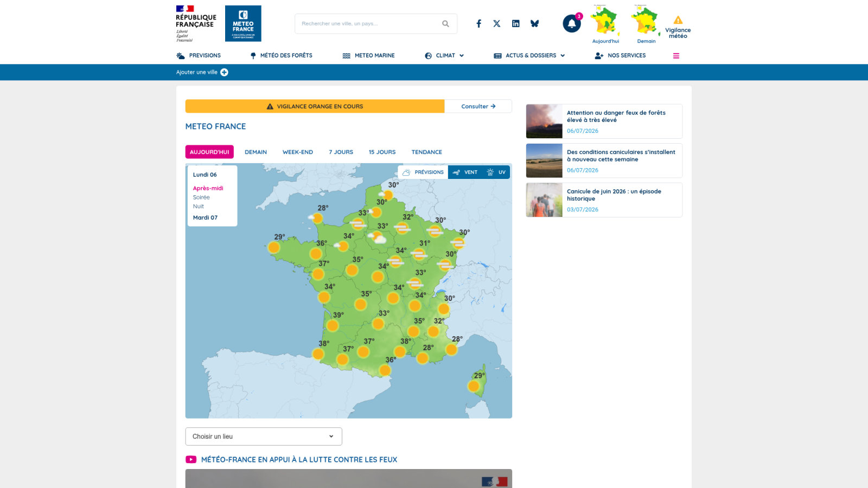Image resolution: width=868 pixels, height=488 pixels.
Task: Select Mardi 07 on the map panel
Action: click(x=205, y=217)
